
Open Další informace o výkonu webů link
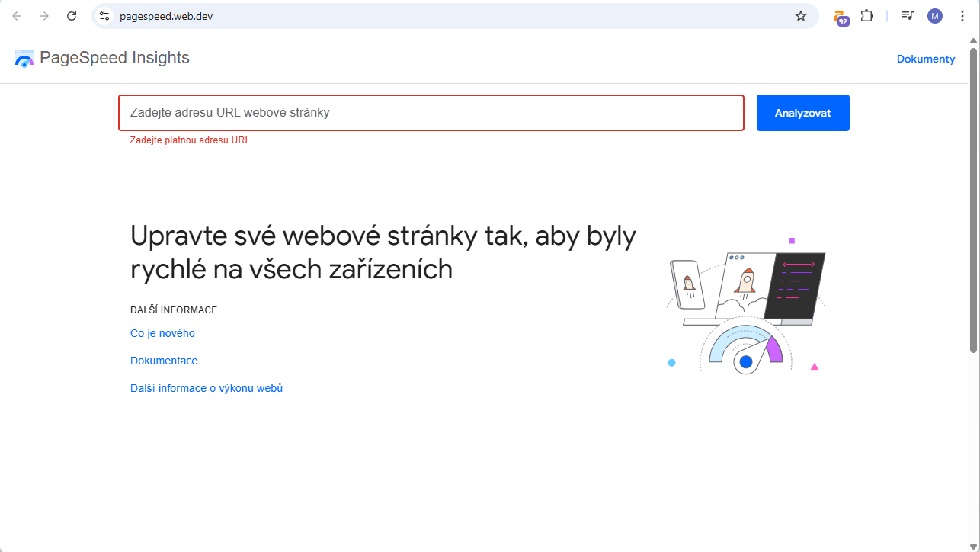[207, 388]
